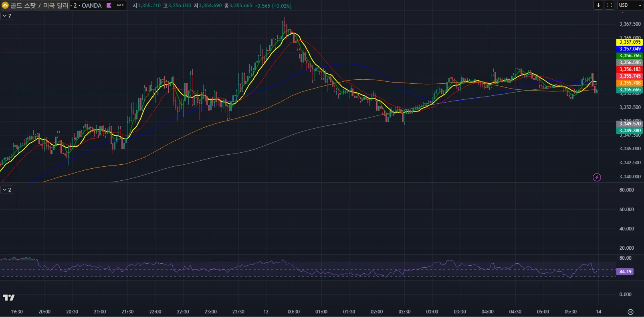Click the 21:30 time axis label
644x317 pixels.
(127, 312)
